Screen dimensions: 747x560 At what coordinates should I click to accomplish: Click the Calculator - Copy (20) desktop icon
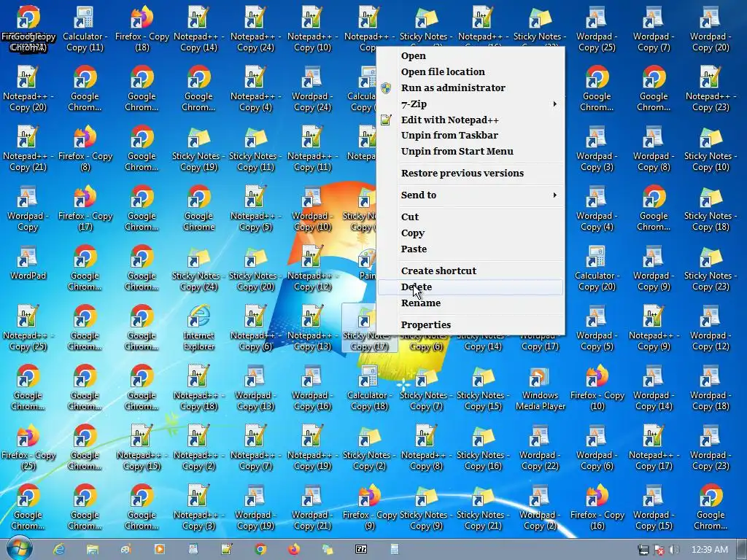pos(597,268)
